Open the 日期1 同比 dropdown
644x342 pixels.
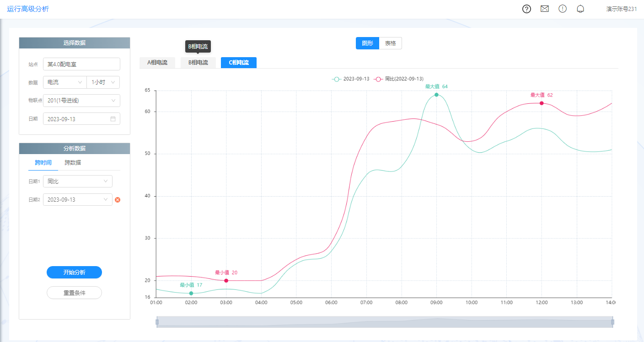[77, 182]
